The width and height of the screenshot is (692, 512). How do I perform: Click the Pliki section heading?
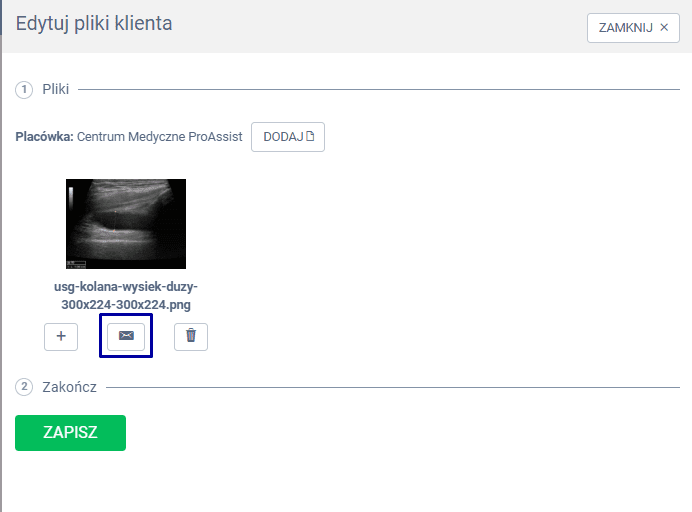[x=56, y=90]
